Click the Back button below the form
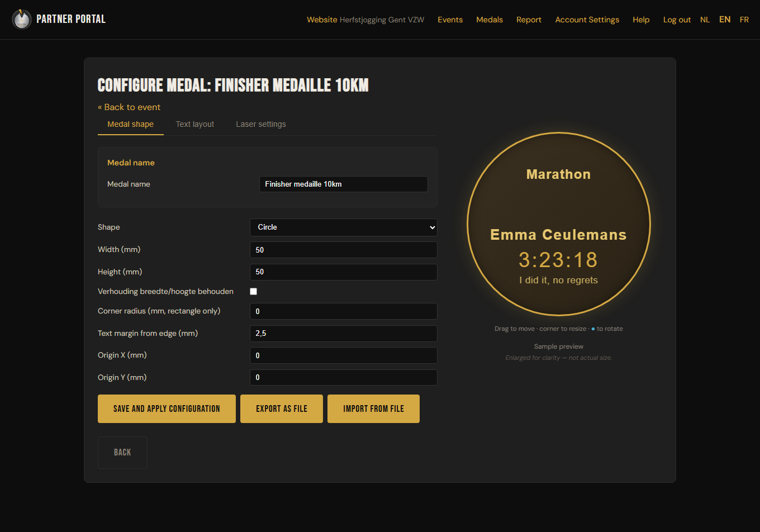This screenshot has height=532, width=760. click(x=122, y=453)
